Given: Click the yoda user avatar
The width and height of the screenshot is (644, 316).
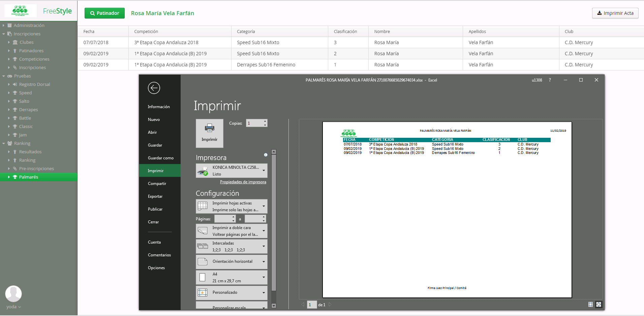Looking at the screenshot, I should pyautogui.click(x=13, y=294).
